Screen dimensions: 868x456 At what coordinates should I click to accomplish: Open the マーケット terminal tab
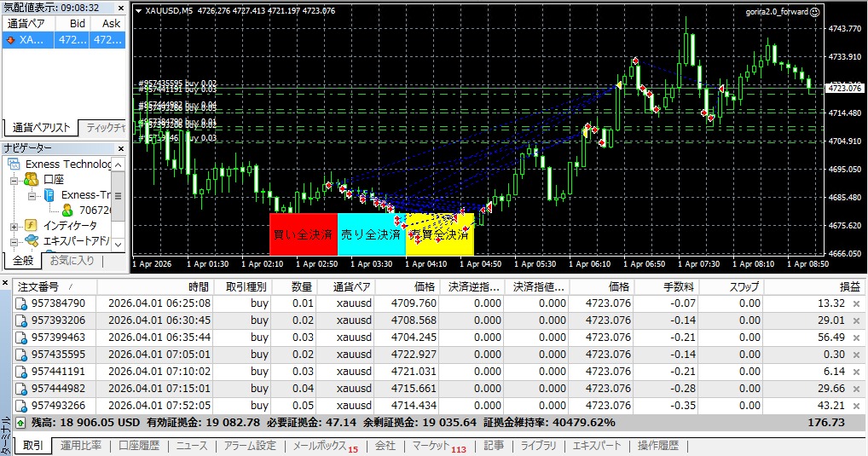tap(439, 446)
